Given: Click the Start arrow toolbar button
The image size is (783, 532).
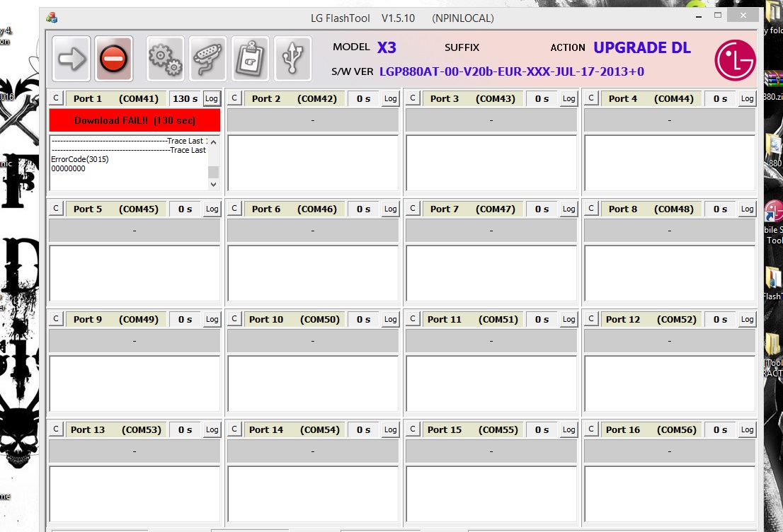Looking at the screenshot, I should (71, 59).
